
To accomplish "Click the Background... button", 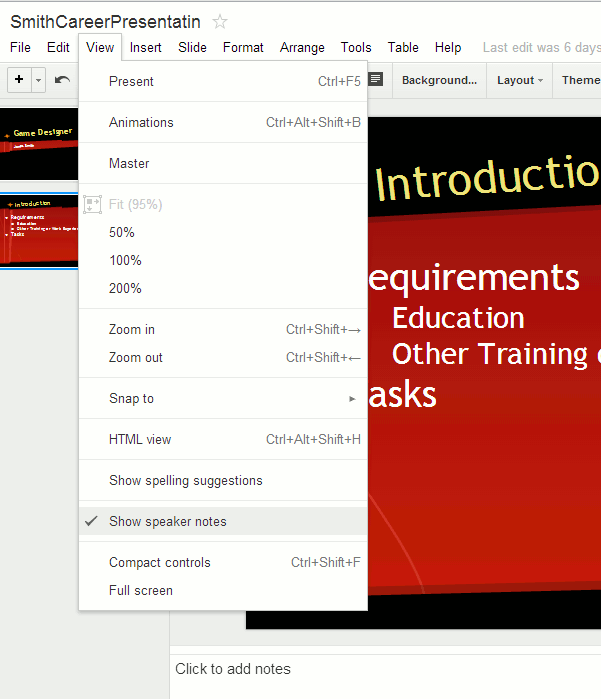I will pos(439,80).
